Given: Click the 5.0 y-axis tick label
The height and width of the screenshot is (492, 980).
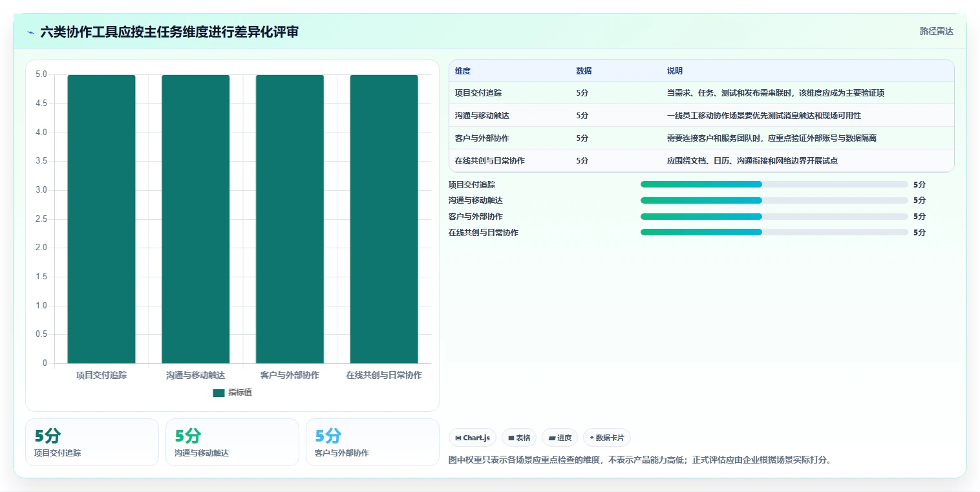Looking at the screenshot, I should pos(41,74).
